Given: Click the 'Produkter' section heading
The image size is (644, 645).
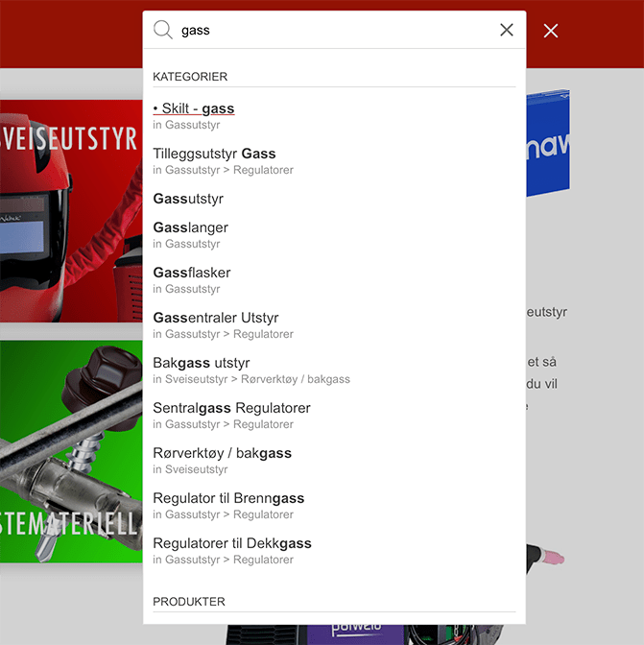Looking at the screenshot, I should [189, 602].
